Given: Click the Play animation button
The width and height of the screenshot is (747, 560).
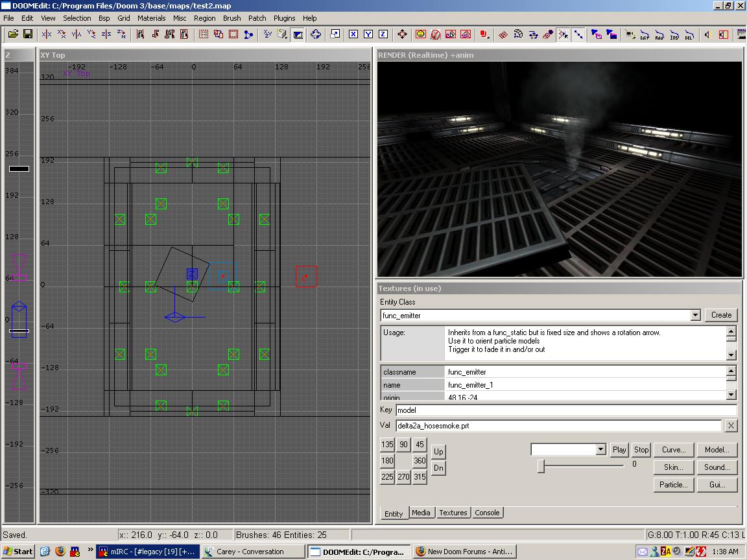Looking at the screenshot, I should tap(619, 450).
